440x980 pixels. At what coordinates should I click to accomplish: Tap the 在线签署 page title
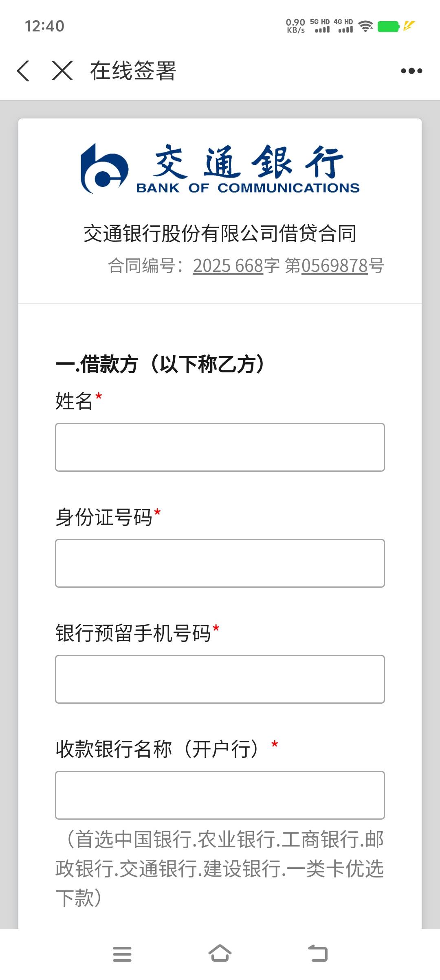coord(133,71)
